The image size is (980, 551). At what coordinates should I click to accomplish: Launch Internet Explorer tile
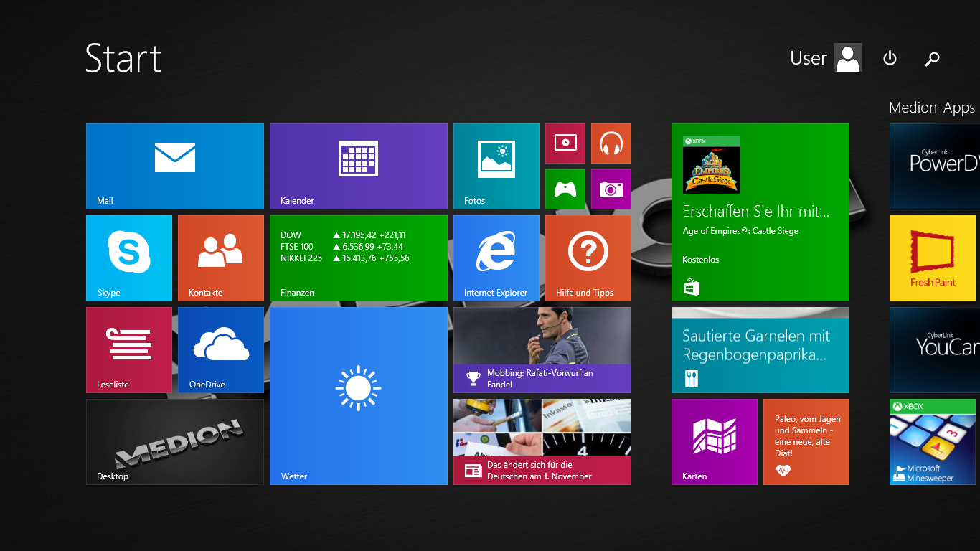point(496,258)
